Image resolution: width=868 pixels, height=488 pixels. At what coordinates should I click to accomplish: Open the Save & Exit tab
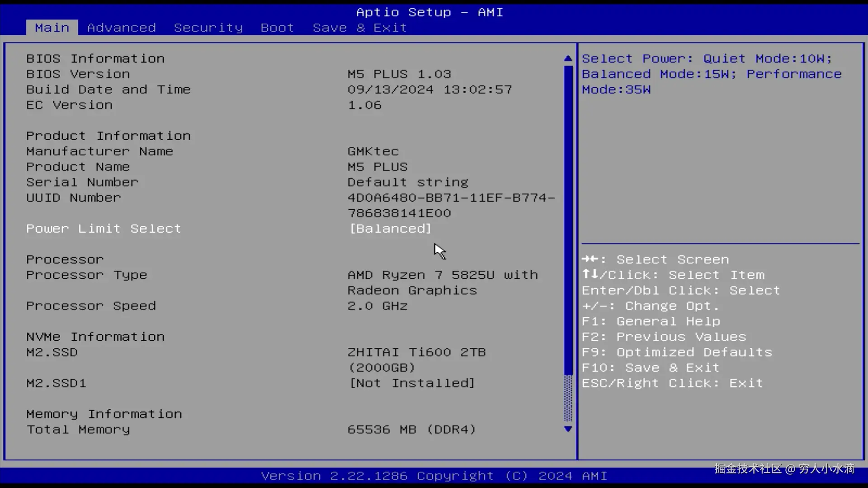[359, 28]
